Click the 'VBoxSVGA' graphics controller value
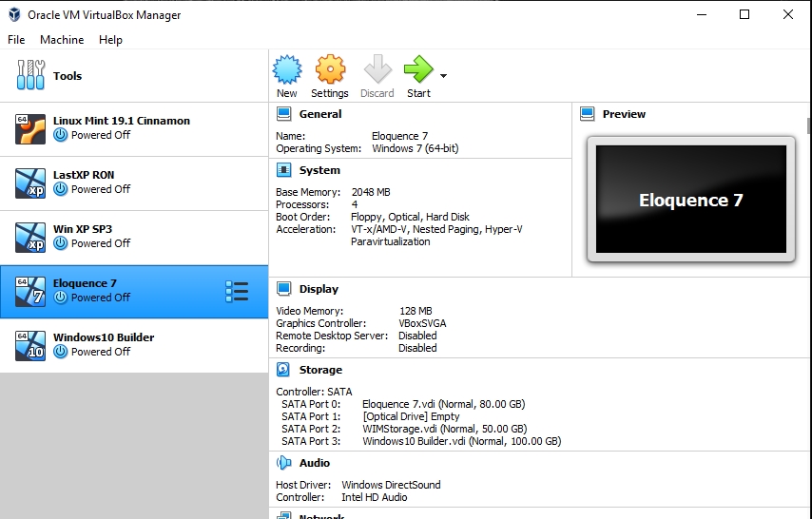 (422, 323)
